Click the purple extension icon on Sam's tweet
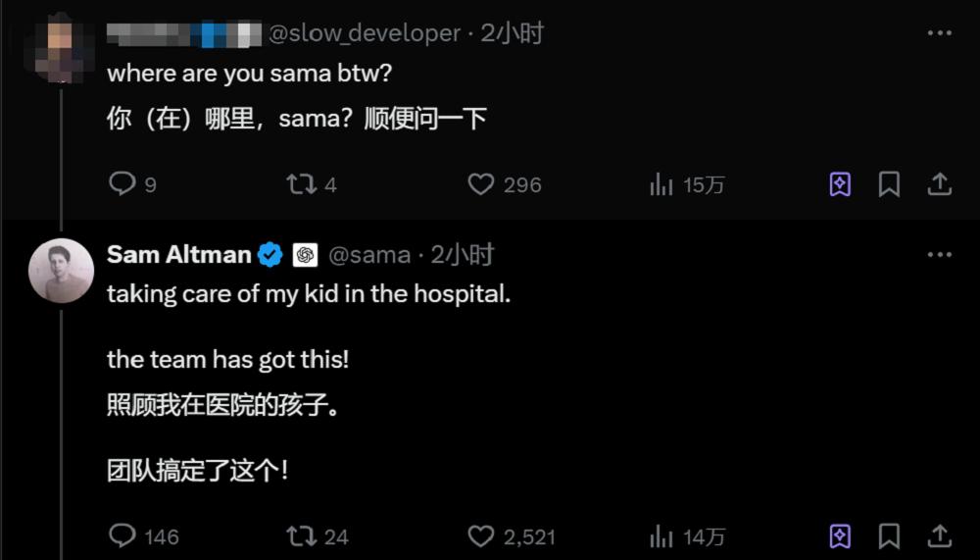The width and height of the screenshot is (980, 560). (x=840, y=535)
